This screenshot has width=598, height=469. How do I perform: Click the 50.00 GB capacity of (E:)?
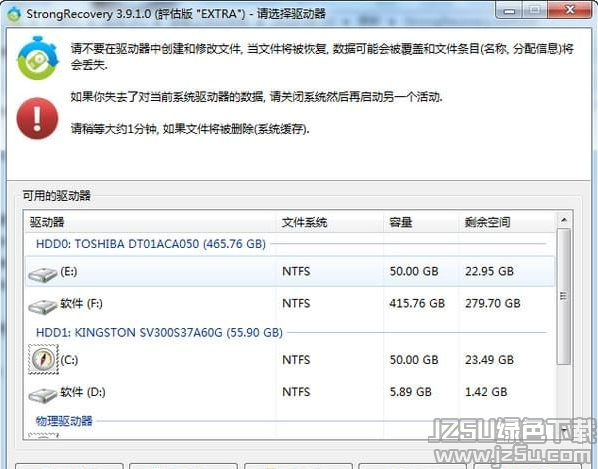pyautogui.click(x=414, y=271)
